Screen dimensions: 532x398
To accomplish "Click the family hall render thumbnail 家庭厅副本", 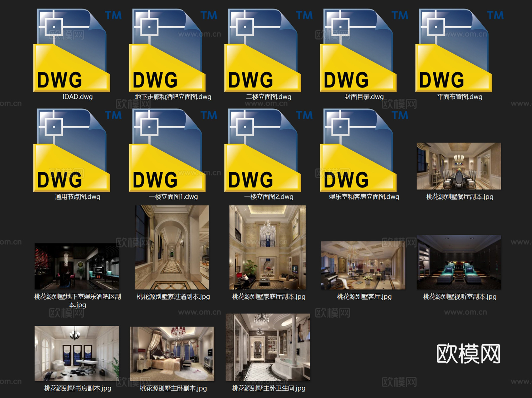I will 267,247.
